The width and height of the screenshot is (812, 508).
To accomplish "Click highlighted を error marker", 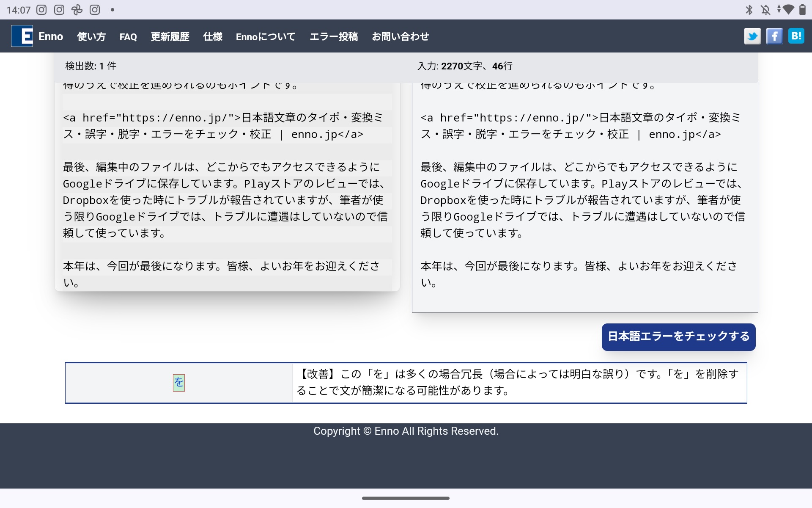I will (x=179, y=383).
